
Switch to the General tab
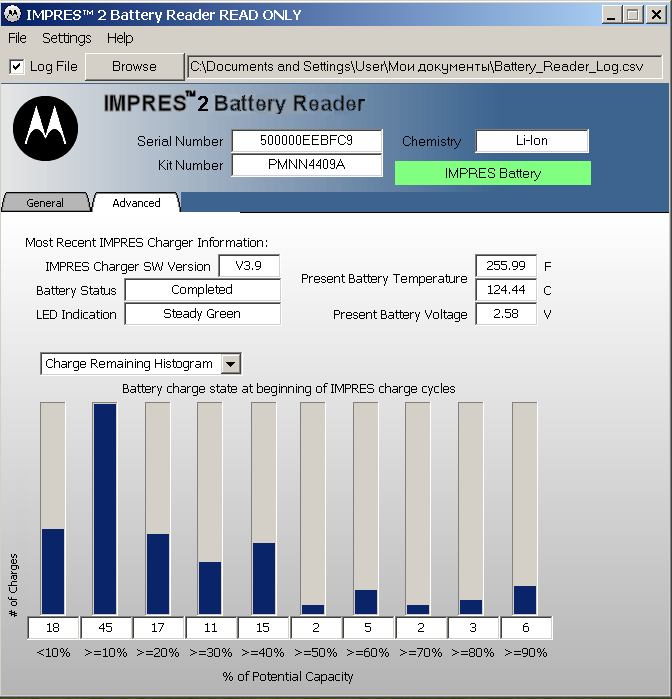coord(45,203)
